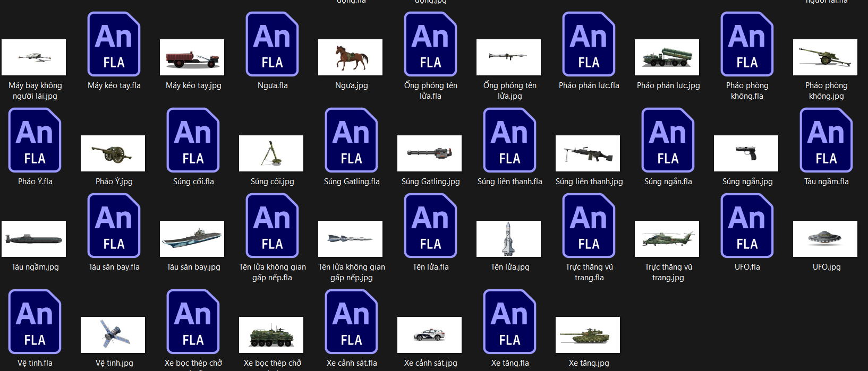Viewport: 868px width, 371px height.
Task: Click the Súng liên thanh.jpg filename label
Action: tap(589, 182)
